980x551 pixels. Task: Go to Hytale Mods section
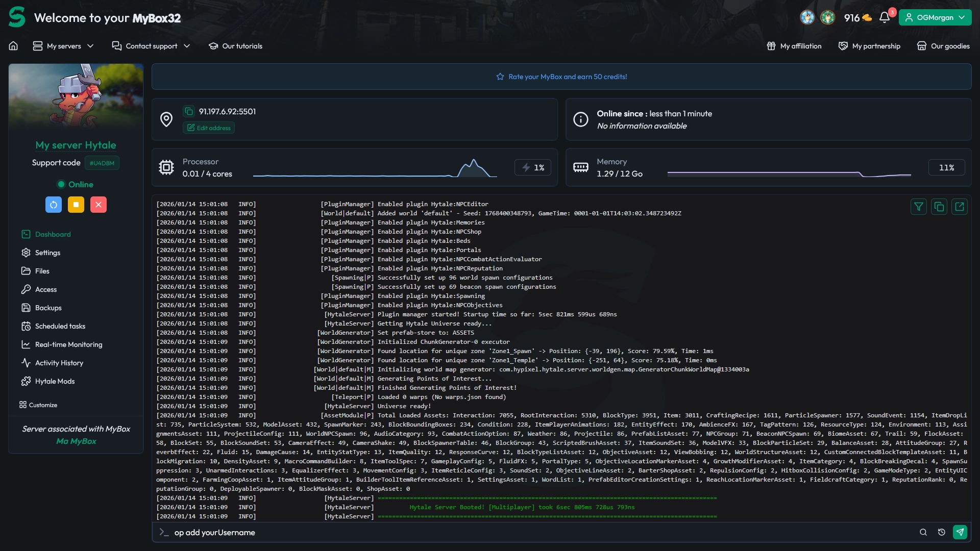coord(55,381)
